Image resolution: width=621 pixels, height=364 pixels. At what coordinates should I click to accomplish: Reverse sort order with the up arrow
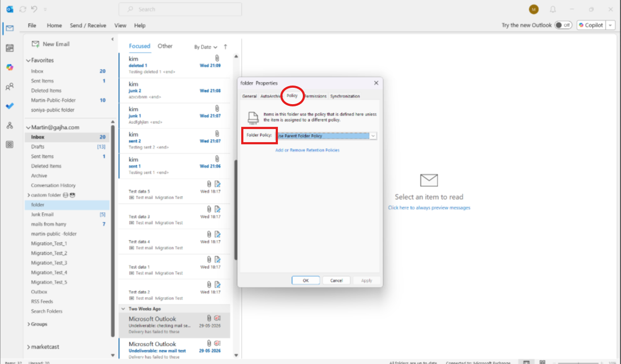[x=225, y=47]
